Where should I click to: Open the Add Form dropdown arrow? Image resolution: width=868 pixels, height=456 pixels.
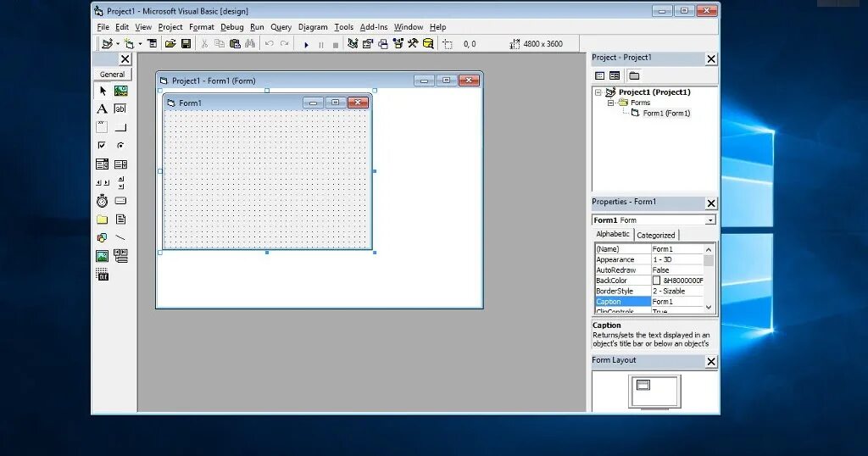click(140, 44)
